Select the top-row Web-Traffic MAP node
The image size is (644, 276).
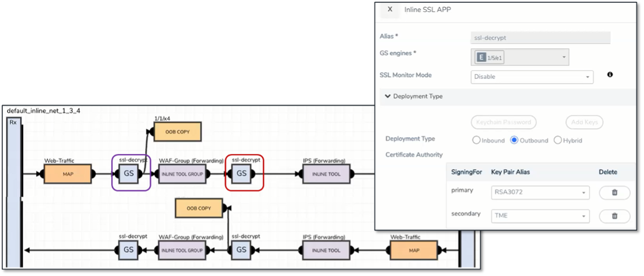67,174
